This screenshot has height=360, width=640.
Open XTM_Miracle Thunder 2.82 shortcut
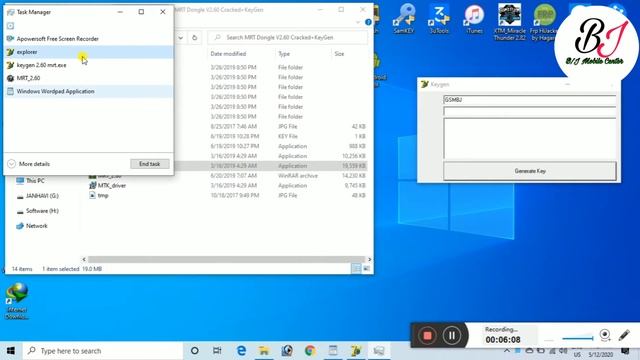pyautogui.click(x=509, y=21)
